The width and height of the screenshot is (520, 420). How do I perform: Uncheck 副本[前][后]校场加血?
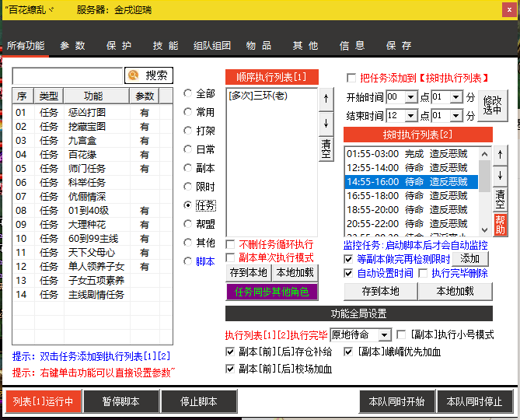(x=230, y=369)
